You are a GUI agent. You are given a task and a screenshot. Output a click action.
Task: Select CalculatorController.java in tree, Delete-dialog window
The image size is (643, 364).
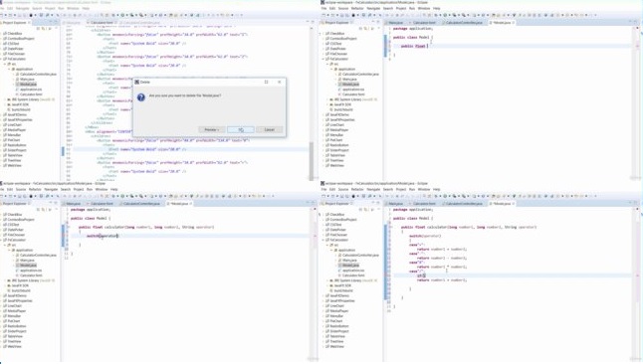36,75
